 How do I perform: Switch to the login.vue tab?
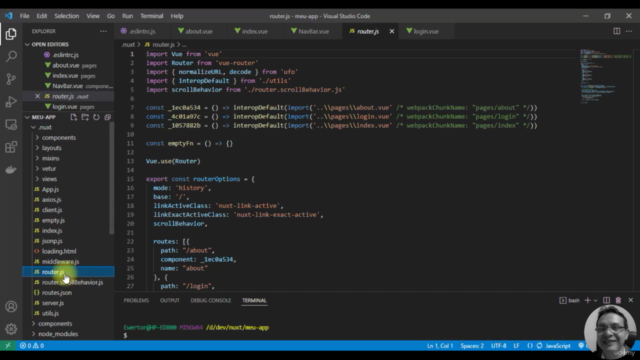point(426,31)
